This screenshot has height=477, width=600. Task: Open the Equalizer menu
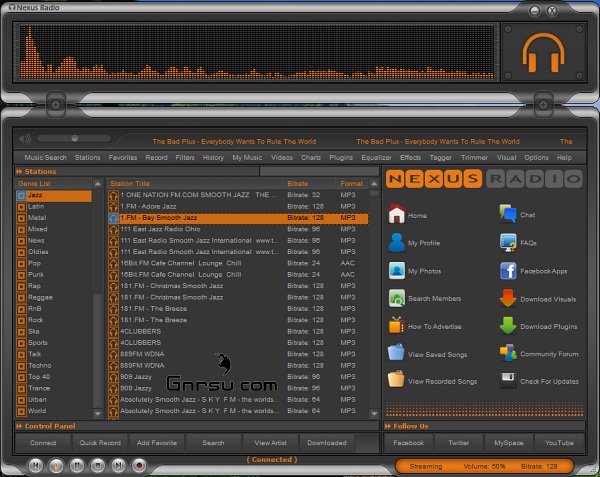click(376, 157)
